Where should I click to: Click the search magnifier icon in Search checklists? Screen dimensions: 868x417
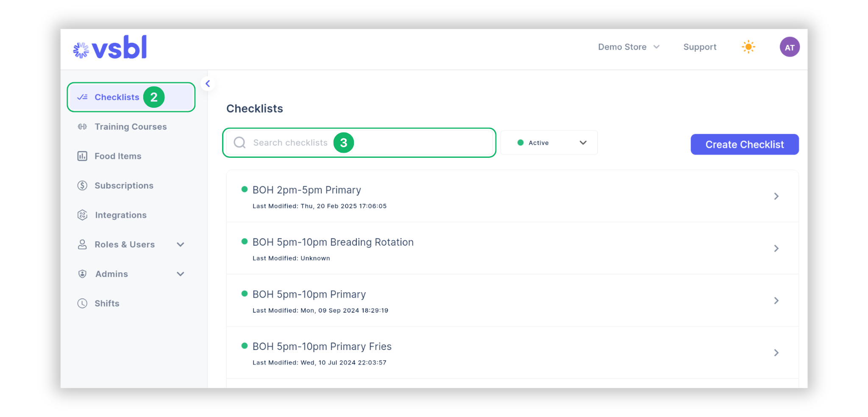pyautogui.click(x=239, y=143)
